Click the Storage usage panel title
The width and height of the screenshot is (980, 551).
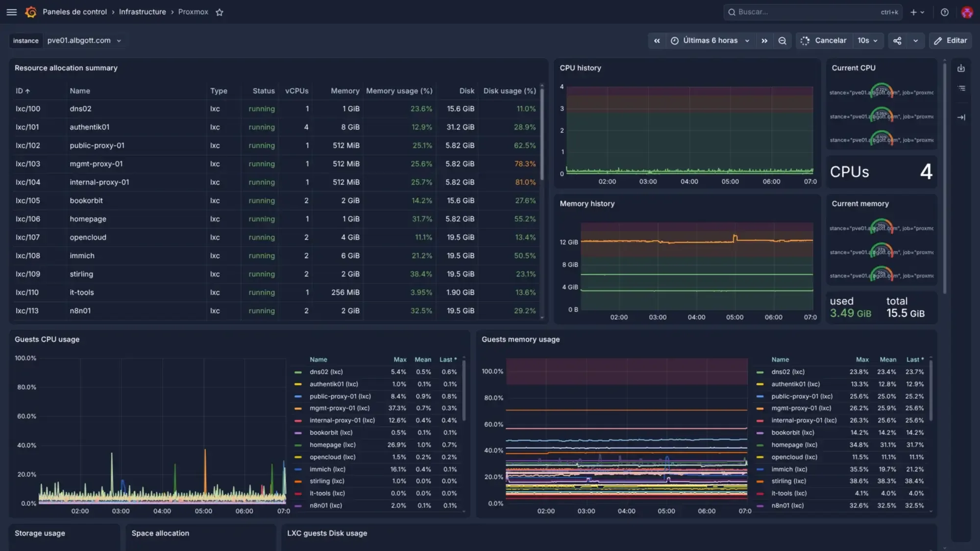(x=40, y=533)
